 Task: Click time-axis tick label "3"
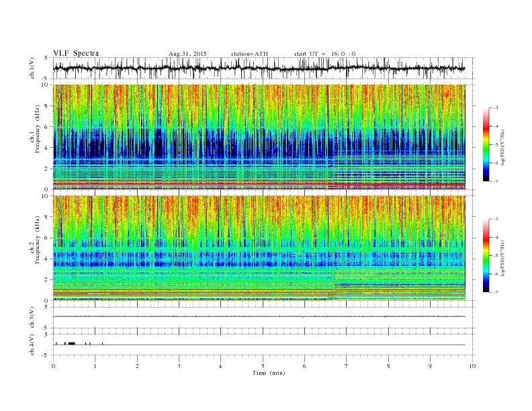click(179, 366)
